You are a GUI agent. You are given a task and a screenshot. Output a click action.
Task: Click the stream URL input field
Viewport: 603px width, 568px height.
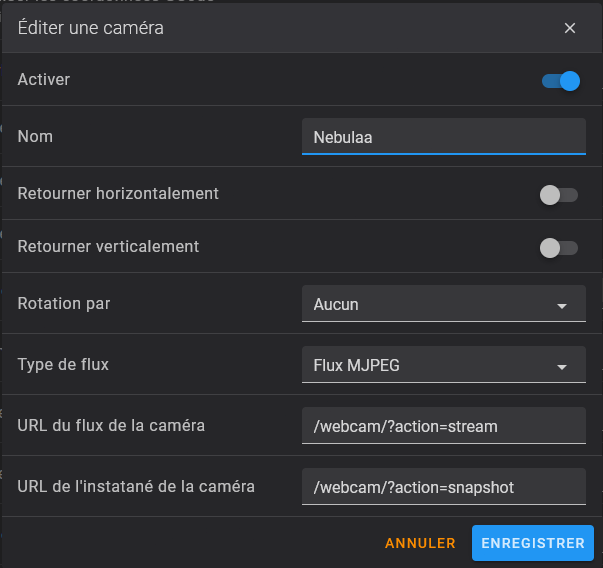pos(443,426)
